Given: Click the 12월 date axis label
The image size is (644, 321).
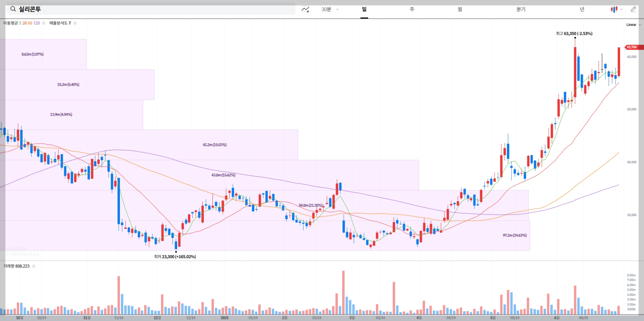Looking at the screenshot, I should (x=157, y=318).
